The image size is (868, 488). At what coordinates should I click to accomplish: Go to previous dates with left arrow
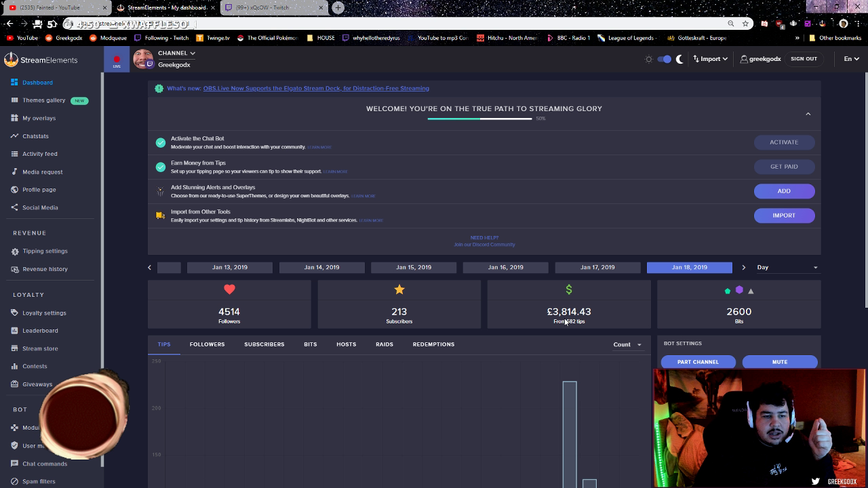(150, 267)
